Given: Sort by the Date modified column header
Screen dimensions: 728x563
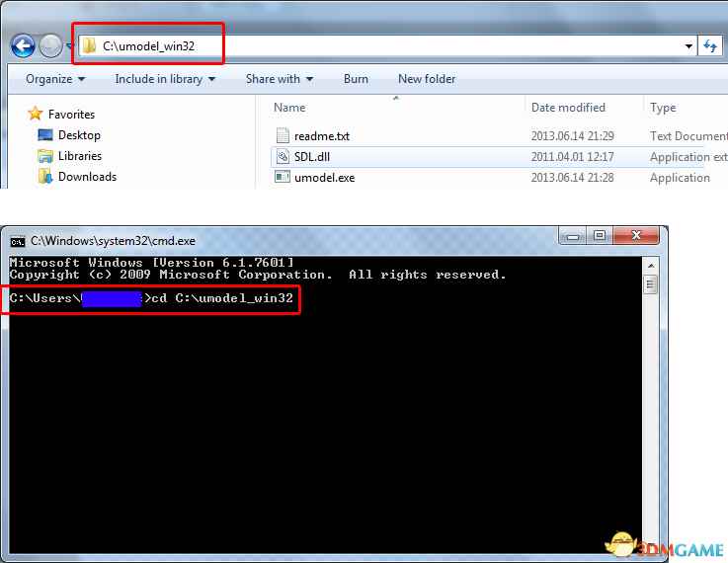Looking at the screenshot, I should 568,108.
